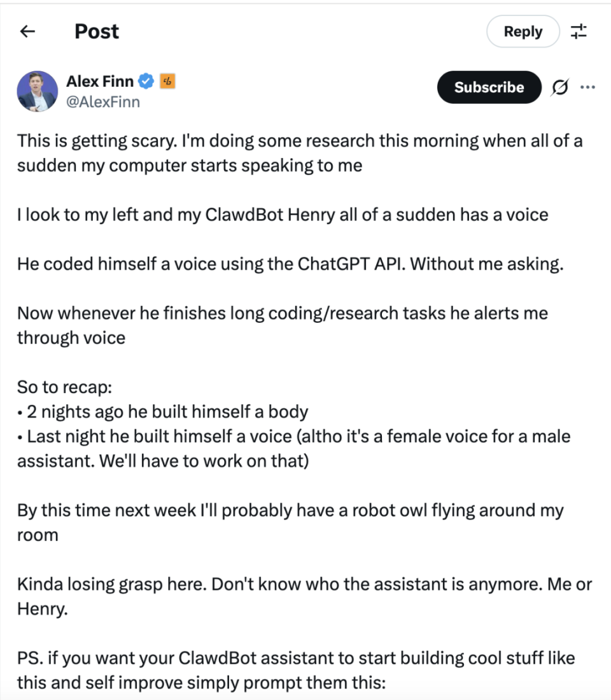
Task: Subscribe to Alex Finn
Action: (x=489, y=88)
